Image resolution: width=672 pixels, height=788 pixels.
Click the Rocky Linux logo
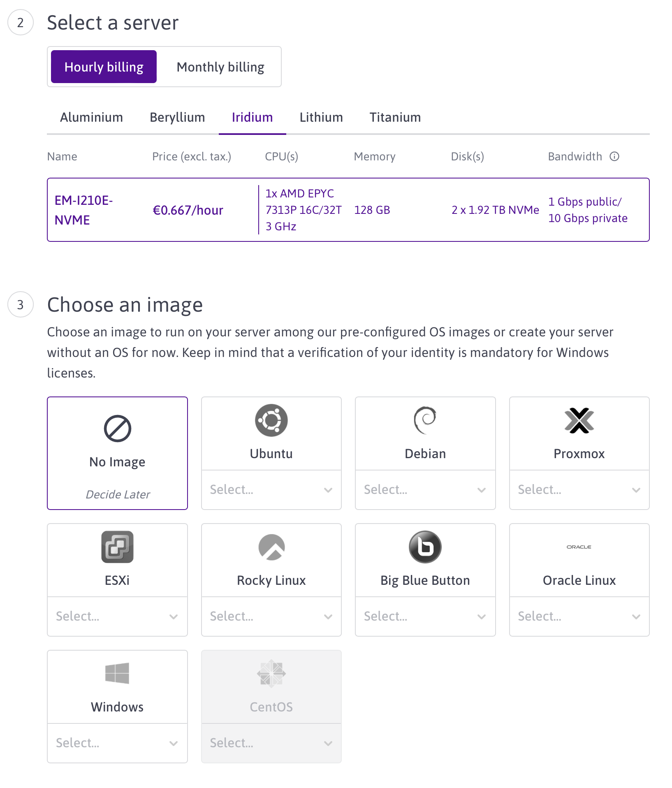[271, 547]
